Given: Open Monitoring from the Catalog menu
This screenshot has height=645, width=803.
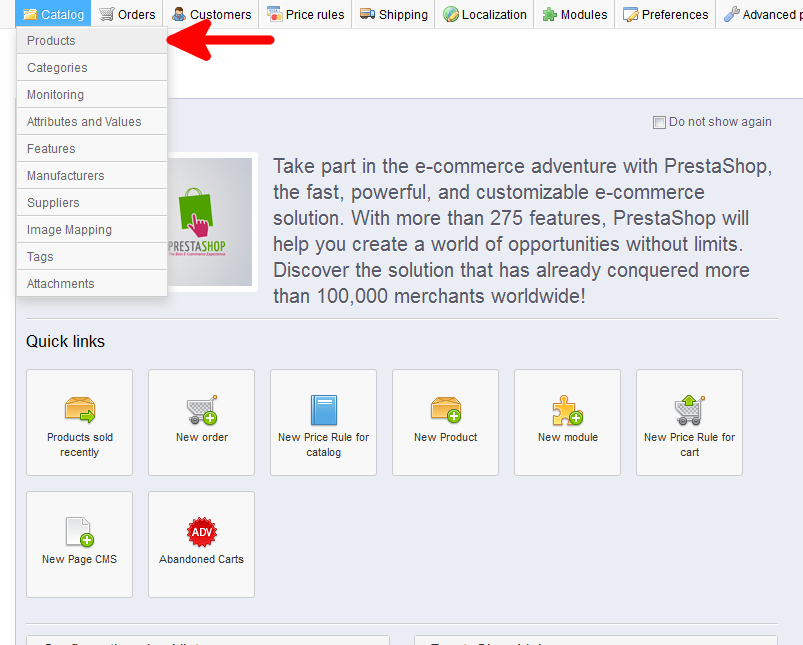Looking at the screenshot, I should point(92,95).
